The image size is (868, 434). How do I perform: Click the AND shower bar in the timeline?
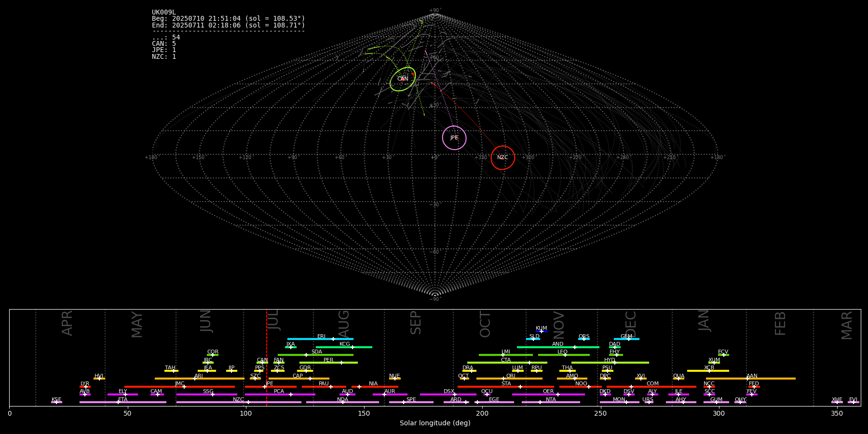click(558, 347)
